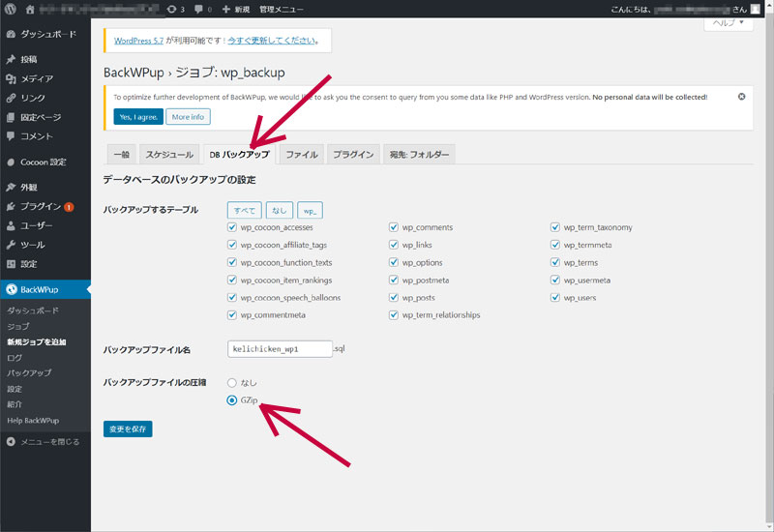The image size is (774, 532).
Task: Open the リンク chain icon
Action: point(11,98)
